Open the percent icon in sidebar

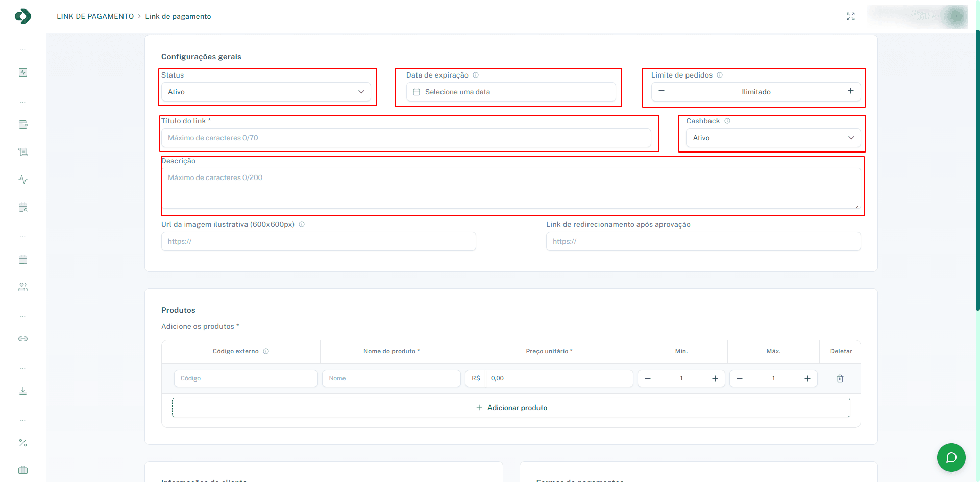pos(23,443)
